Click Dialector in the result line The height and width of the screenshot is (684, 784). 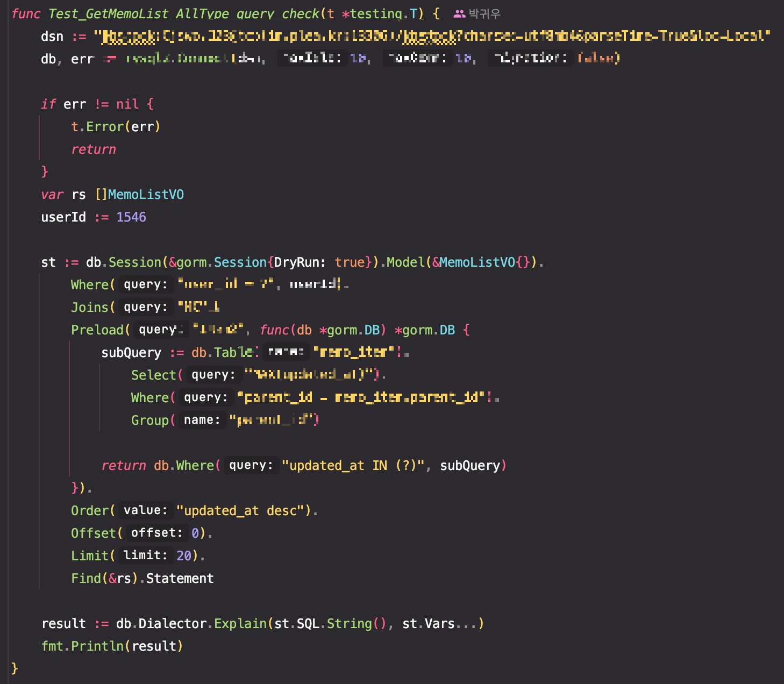[x=173, y=624]
